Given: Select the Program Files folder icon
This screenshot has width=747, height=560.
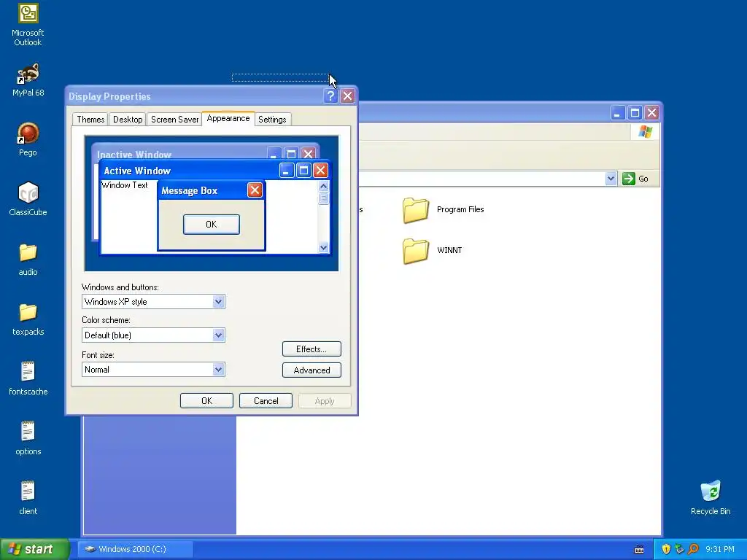Looking at the screenshot, I should (x=415, y=211).
